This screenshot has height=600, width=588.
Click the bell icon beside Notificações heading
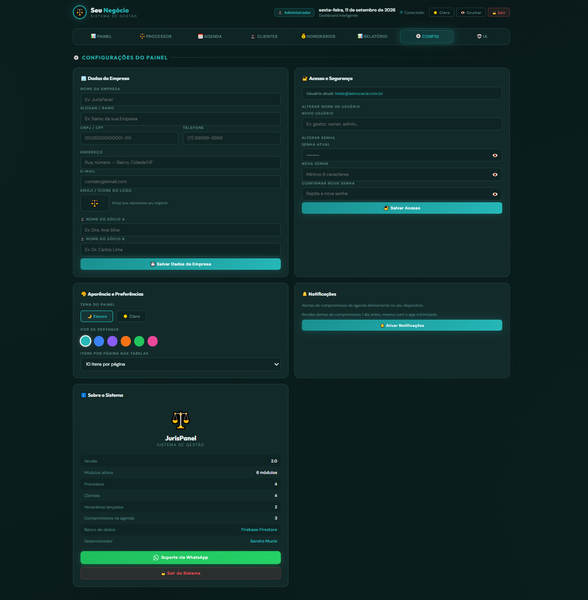(305, 294)
